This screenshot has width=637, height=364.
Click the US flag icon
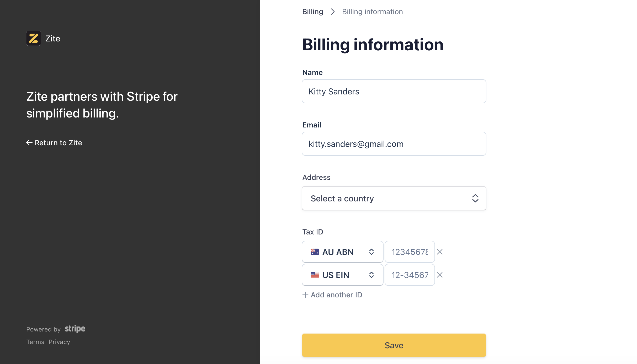point(315,275)
